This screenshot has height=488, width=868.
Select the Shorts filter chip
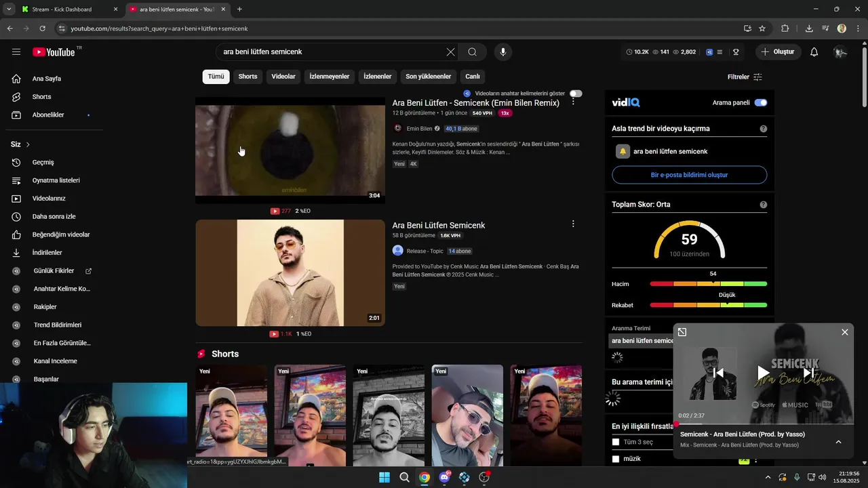[x=248, y=77]
